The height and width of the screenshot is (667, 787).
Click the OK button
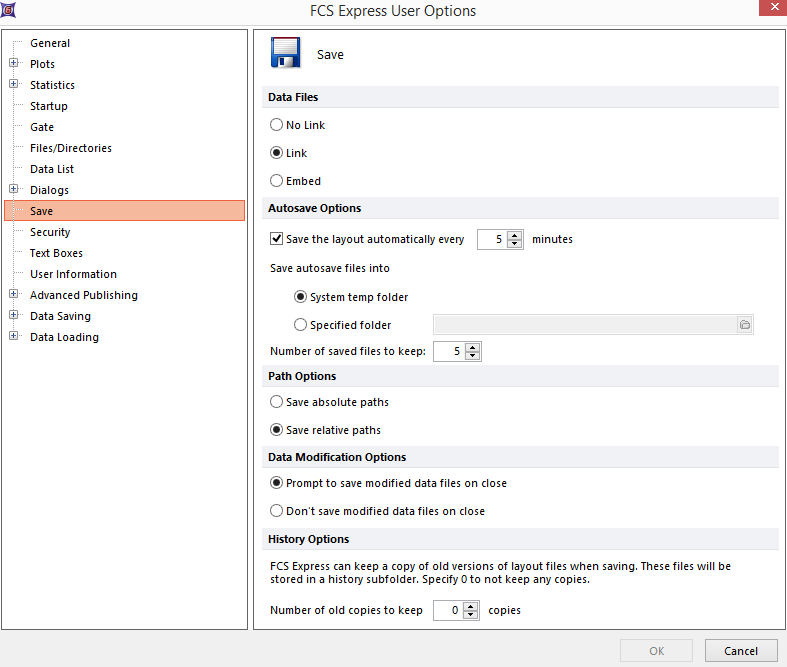pyautogui.click(x=656, y=651)
